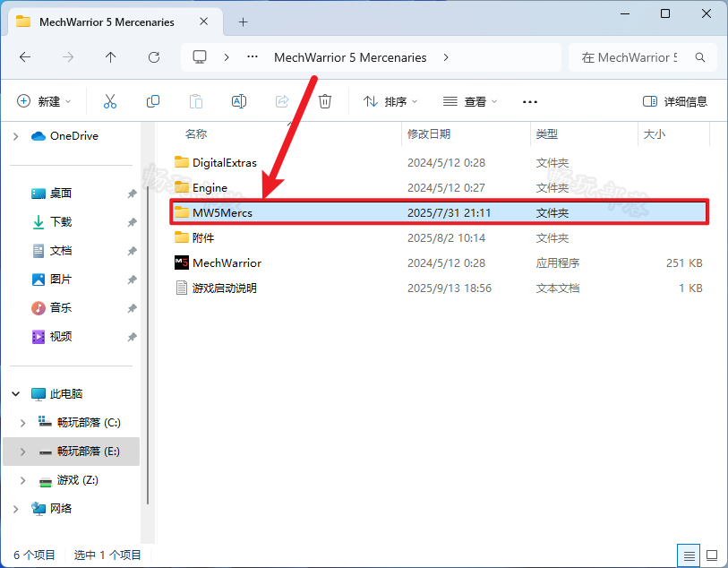The width and height of the screenshot is (728, 568).
Task: Switch to large thumbnails view icon
Action: coord(712,555)
